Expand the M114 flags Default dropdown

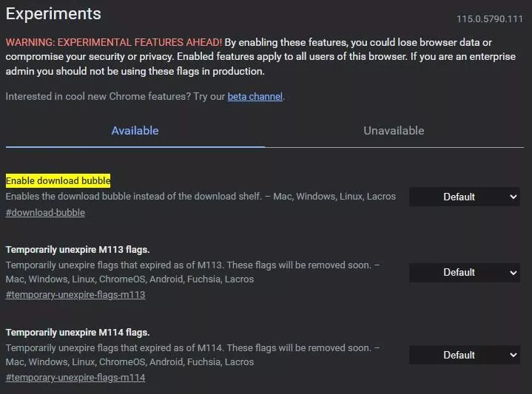pos(465,355)
